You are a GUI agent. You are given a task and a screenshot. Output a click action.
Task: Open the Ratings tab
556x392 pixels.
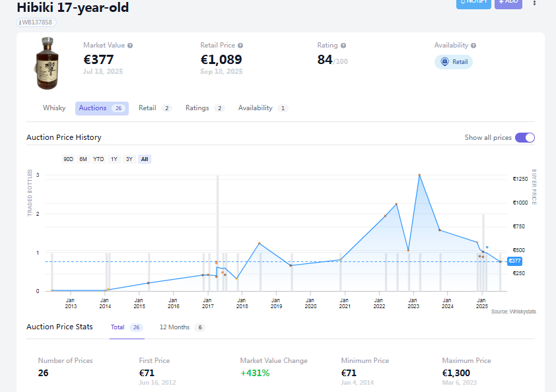[205, 108]
